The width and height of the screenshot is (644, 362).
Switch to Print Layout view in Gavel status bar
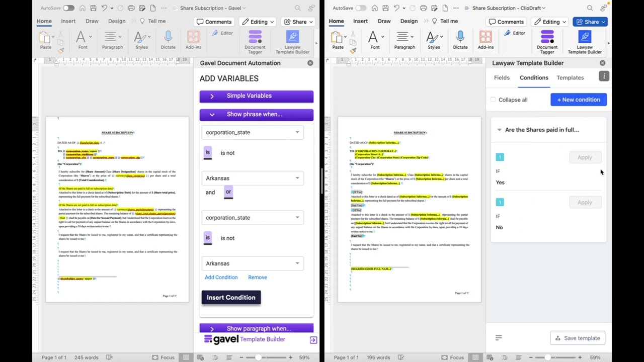coord(186,357)
